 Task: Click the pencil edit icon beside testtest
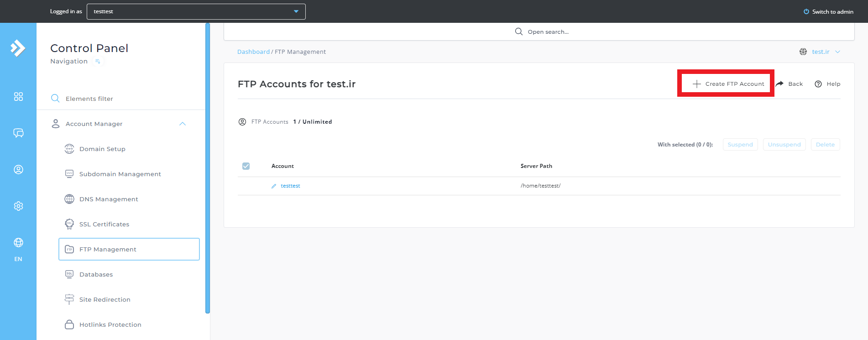click(x=274, y=186)
